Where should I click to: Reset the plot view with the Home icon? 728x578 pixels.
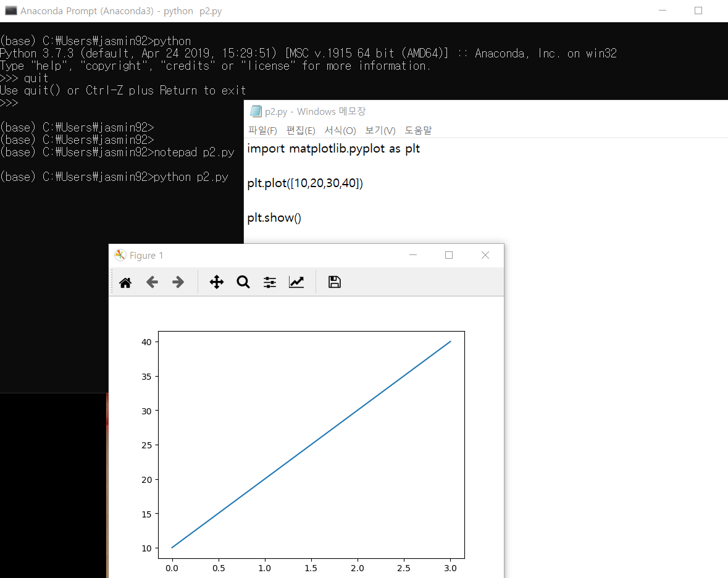point(125,282)
